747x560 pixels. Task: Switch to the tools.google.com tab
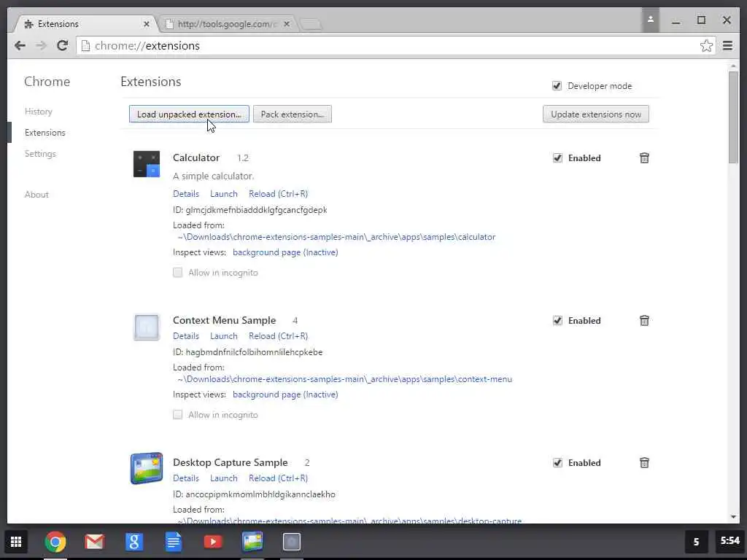226,24
